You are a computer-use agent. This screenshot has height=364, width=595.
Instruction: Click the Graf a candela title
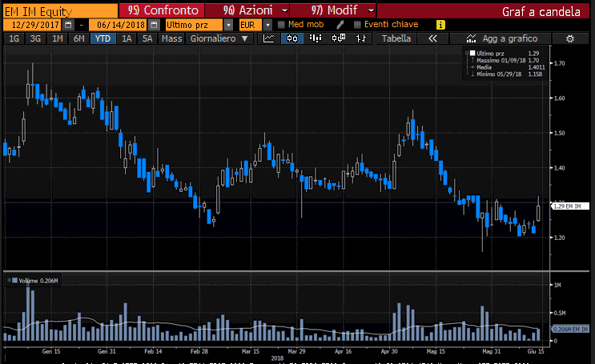pyautogui.click(x=541, y=12)
